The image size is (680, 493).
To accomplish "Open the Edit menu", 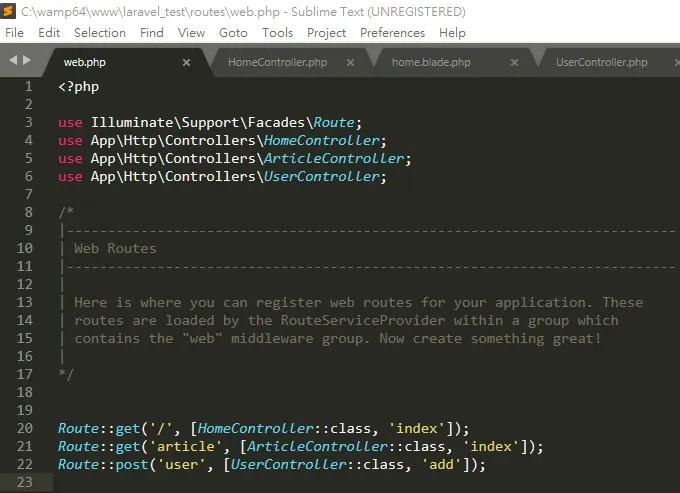I will click(x=49, y=33).
